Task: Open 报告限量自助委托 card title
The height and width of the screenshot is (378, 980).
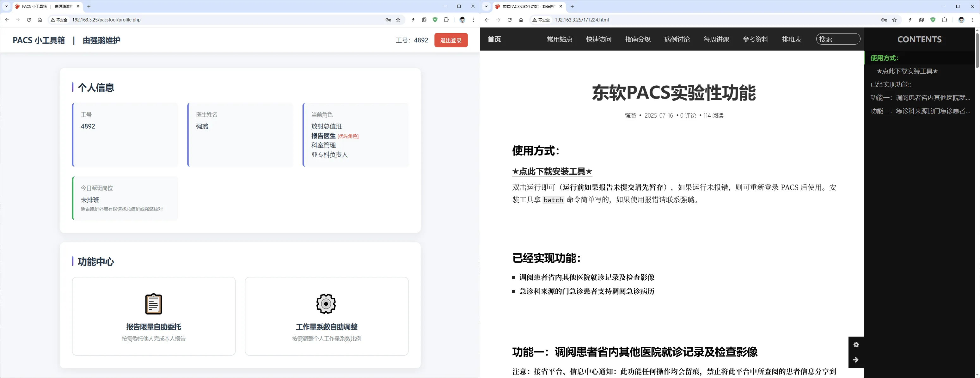Action: pos(154,327)
